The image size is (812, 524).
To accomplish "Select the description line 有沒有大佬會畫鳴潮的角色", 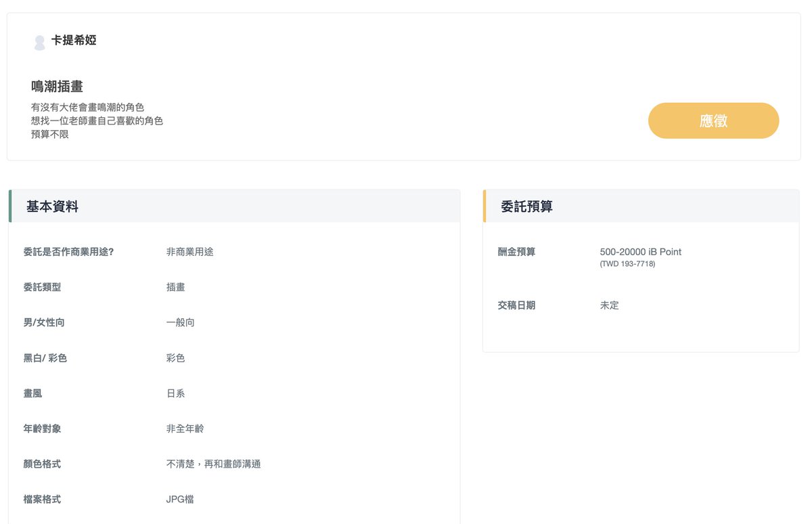I will (x=87, y=108).
